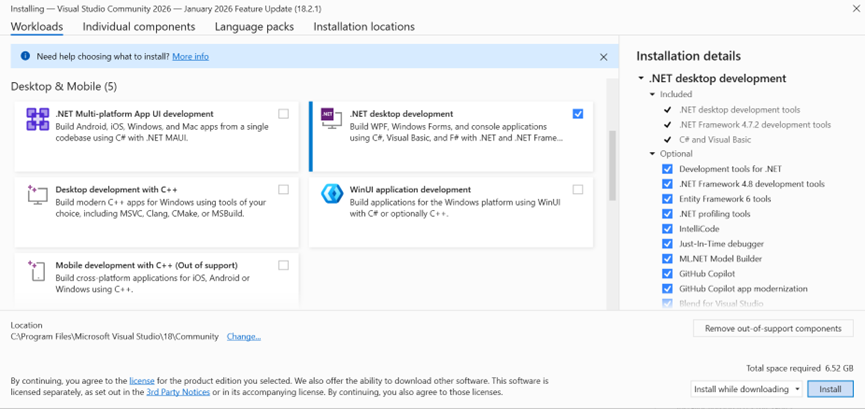Uncheck the IntelliCode optional component
This screenshot has height=409, width=865.
coord(668,229)
